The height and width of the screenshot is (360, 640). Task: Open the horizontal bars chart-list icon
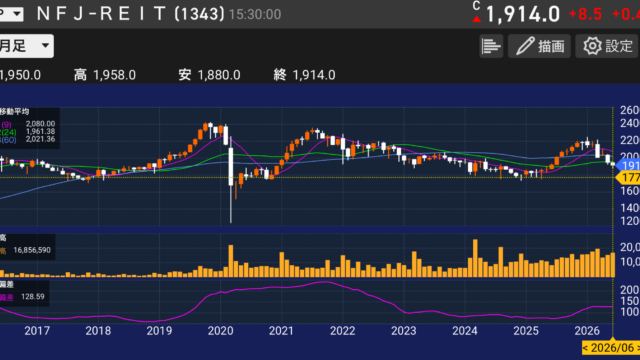coord(491,46)
